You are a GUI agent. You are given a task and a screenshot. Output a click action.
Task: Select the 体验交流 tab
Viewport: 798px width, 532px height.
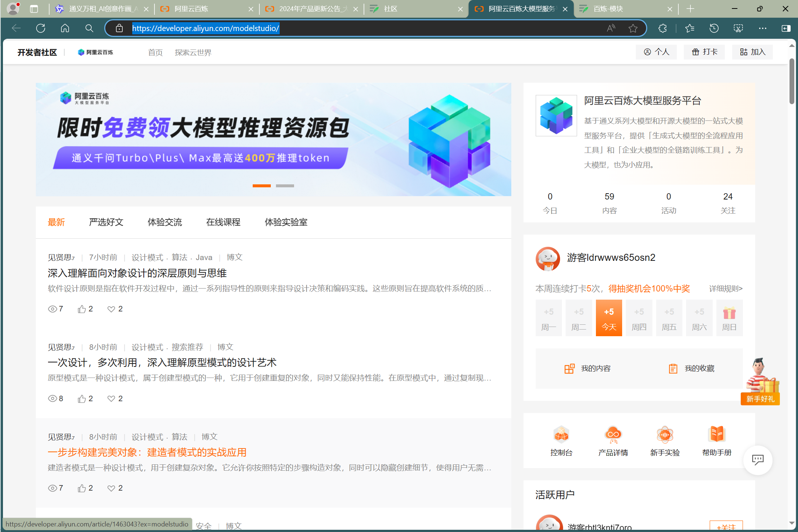pos(165,222)
